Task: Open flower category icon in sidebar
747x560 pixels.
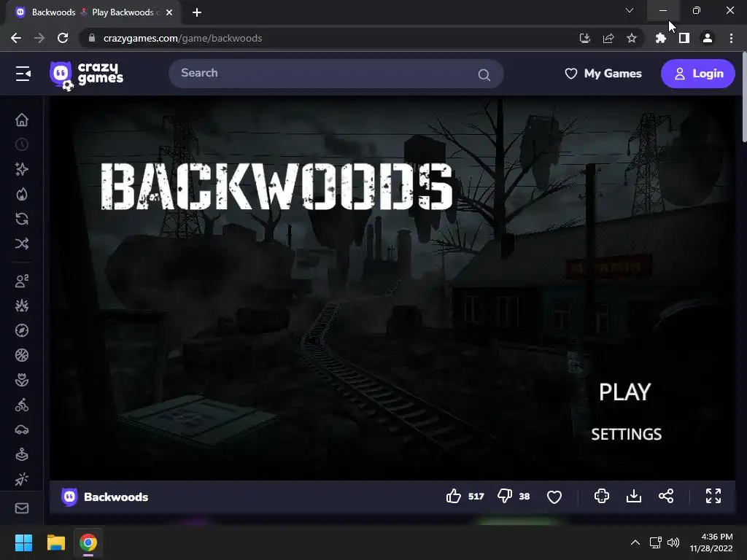Action: pyautogui.click(x=22, y=380)
